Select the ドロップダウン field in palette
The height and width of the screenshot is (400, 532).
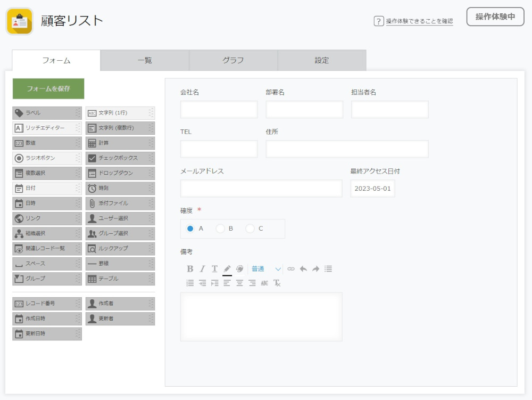click(120, 173)
